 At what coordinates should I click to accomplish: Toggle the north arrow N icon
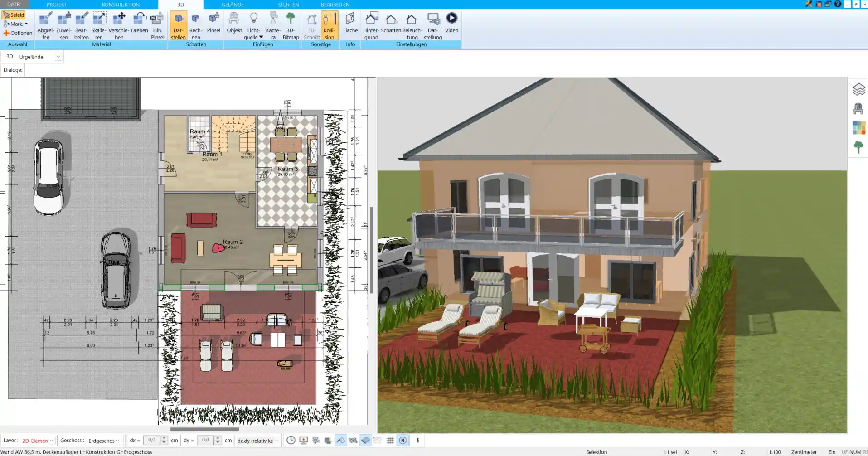coord(402,440)
